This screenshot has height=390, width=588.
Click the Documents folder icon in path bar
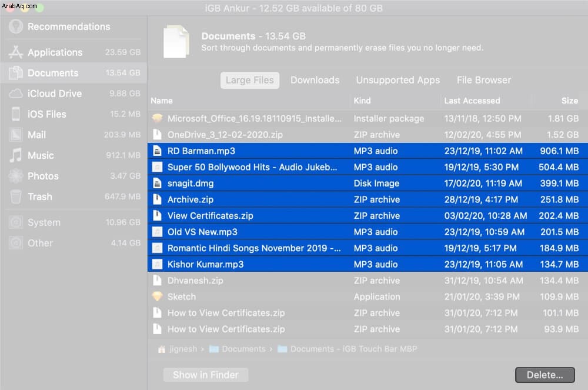click(214, 349)
